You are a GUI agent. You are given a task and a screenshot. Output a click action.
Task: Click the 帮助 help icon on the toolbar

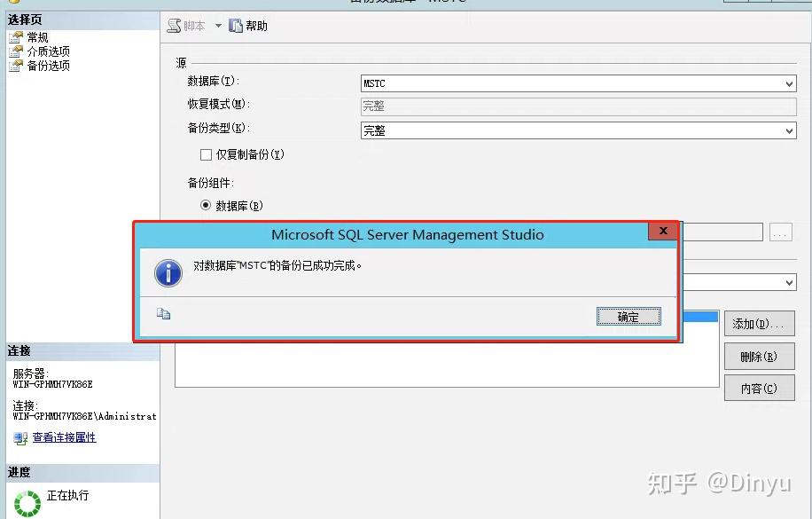click(233, 26)
